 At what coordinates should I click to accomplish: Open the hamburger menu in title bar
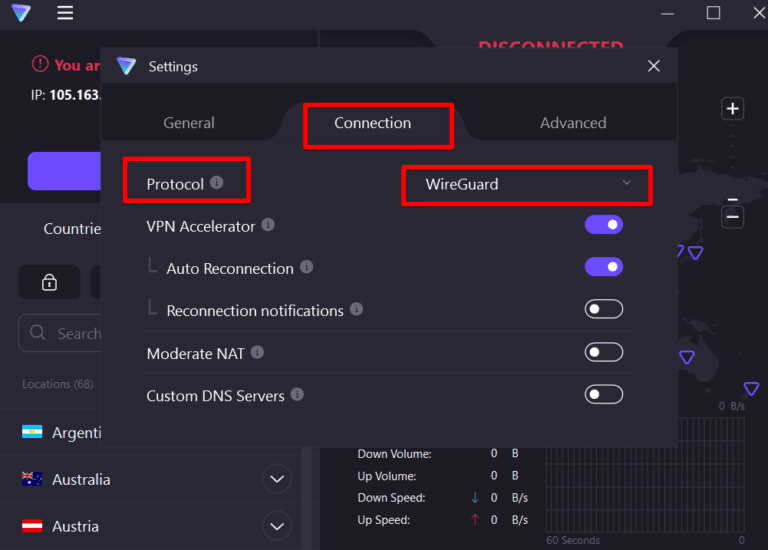click(65, 13)
